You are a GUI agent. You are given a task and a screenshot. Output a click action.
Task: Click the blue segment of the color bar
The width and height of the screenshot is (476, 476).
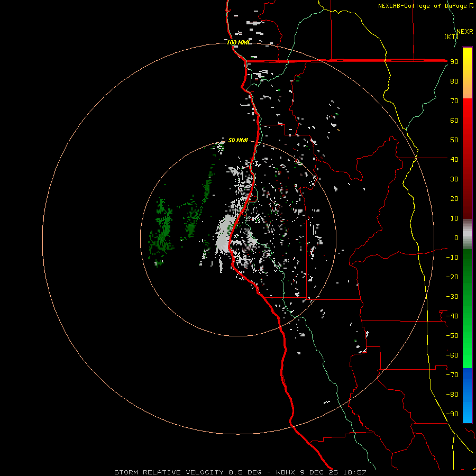pyautogui.click(x=467, y=395)
